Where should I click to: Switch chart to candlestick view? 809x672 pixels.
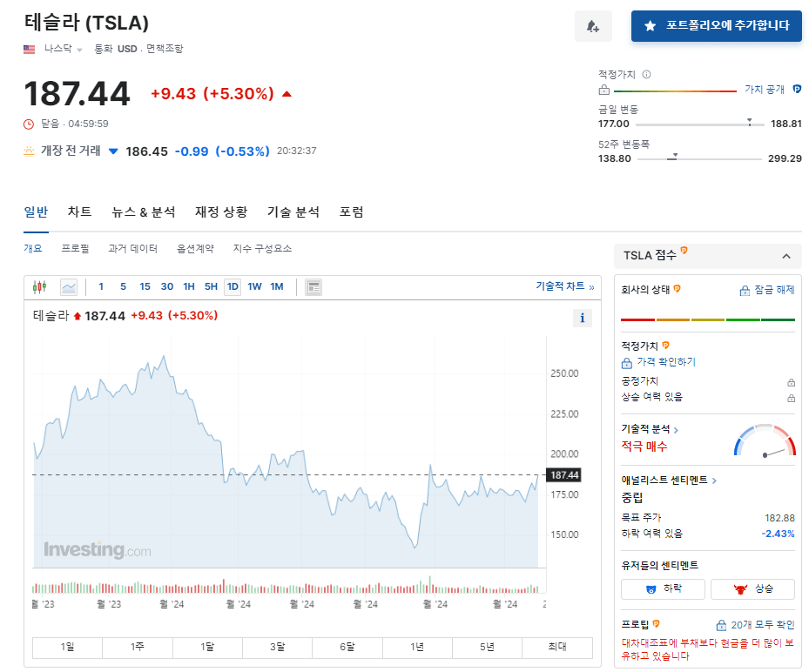click(x=37, y=286)
